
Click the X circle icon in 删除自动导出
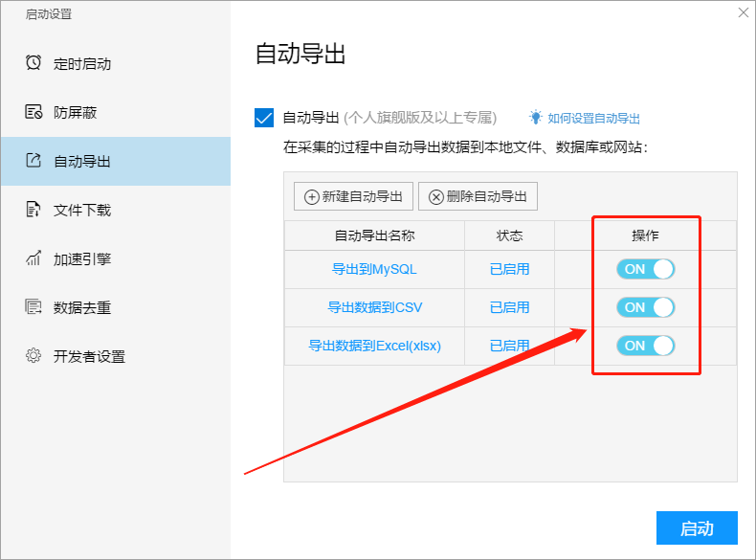point(435,197)
